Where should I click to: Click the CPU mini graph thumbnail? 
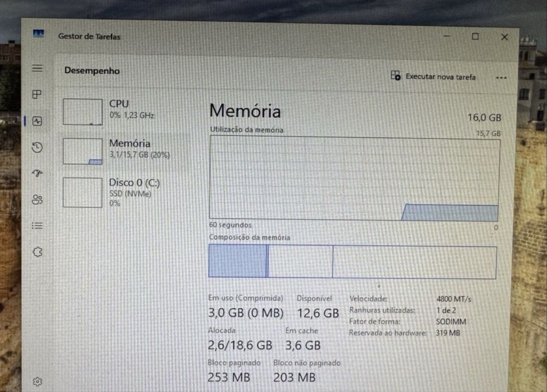point(82,112)
